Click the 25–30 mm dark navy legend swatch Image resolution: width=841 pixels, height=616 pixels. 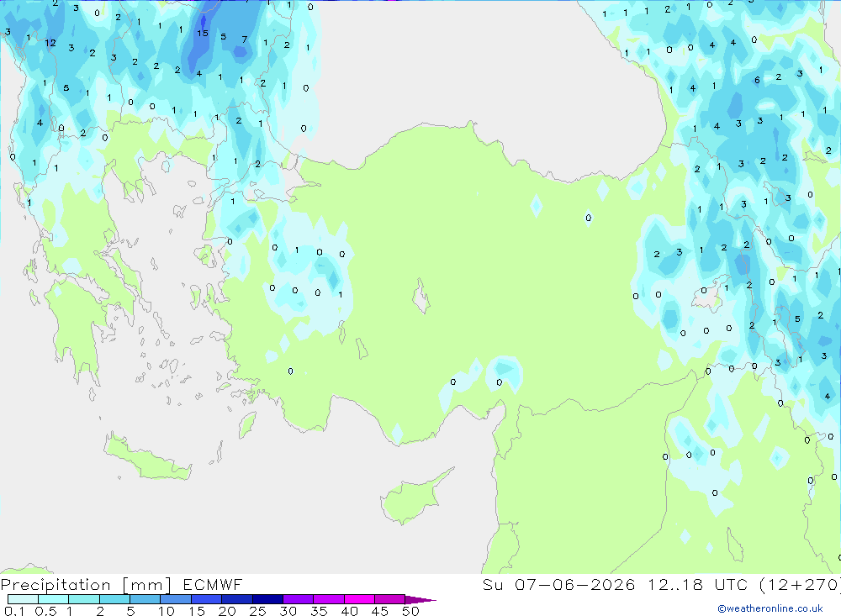point(267,599)
